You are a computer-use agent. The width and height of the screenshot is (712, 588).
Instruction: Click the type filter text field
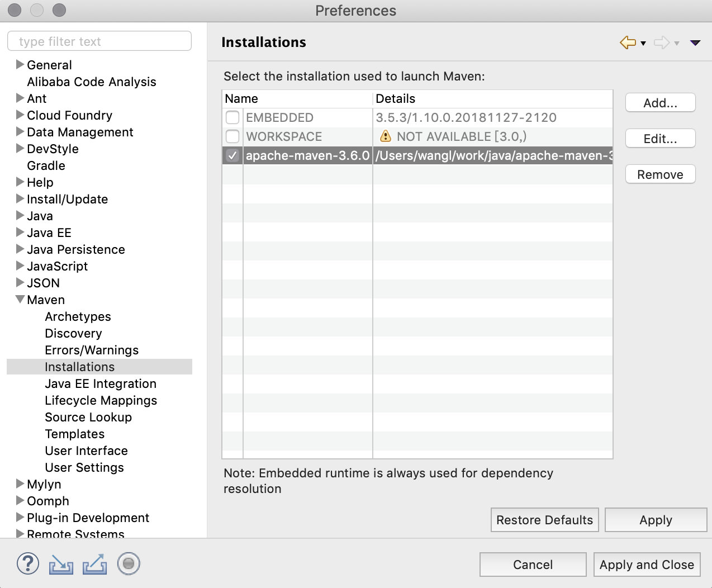pyautogui.click(x=99, y=41)
